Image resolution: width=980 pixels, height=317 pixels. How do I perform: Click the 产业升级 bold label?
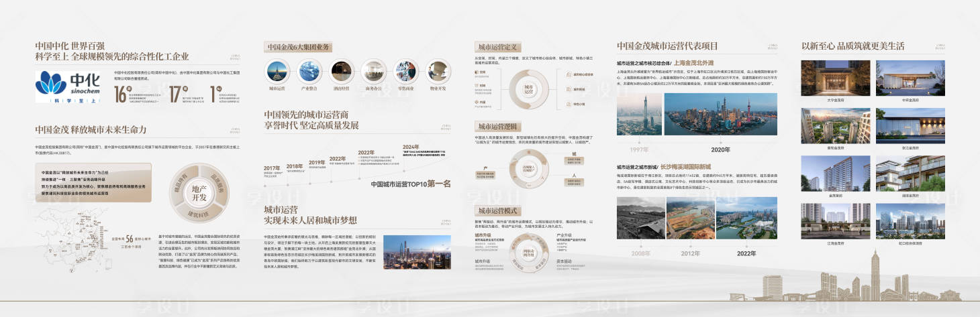(565, 236)
